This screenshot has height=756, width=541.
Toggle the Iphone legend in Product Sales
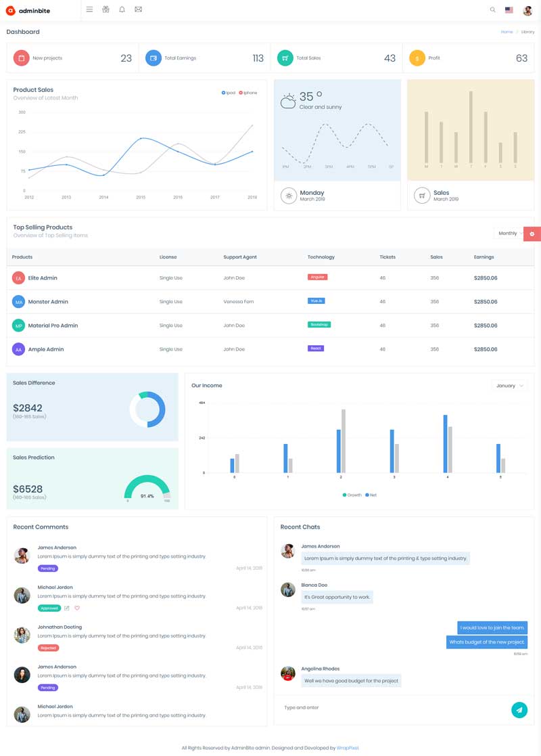tap(248, 93)
